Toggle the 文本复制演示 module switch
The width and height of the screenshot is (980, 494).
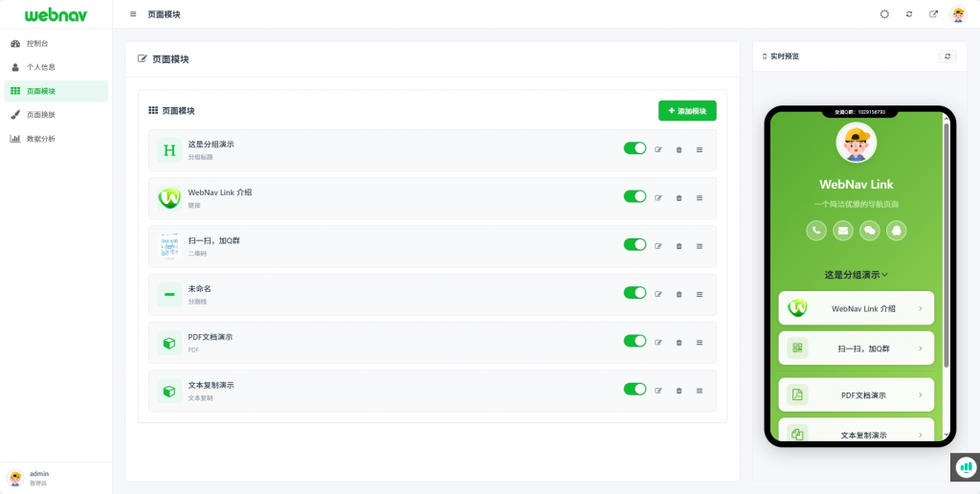[x=635, y=390]
